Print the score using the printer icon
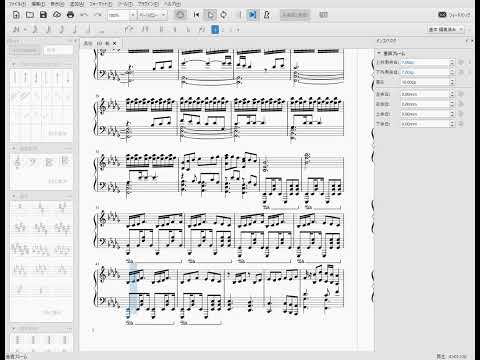480x360 pixels. (70, 15)
